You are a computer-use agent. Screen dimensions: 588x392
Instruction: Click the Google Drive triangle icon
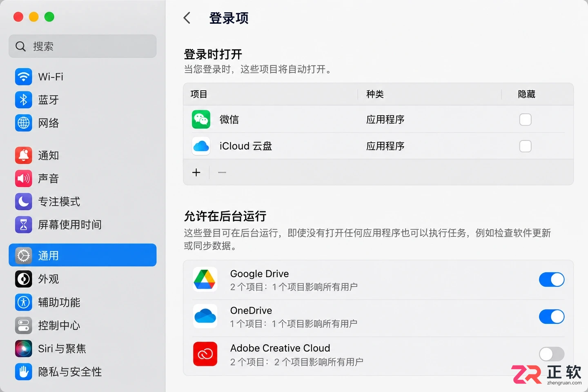(x=205, y=280)
